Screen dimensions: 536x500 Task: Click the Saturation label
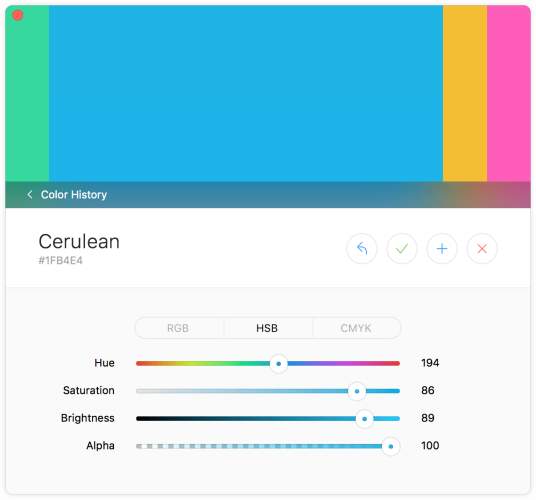(89, 390)
